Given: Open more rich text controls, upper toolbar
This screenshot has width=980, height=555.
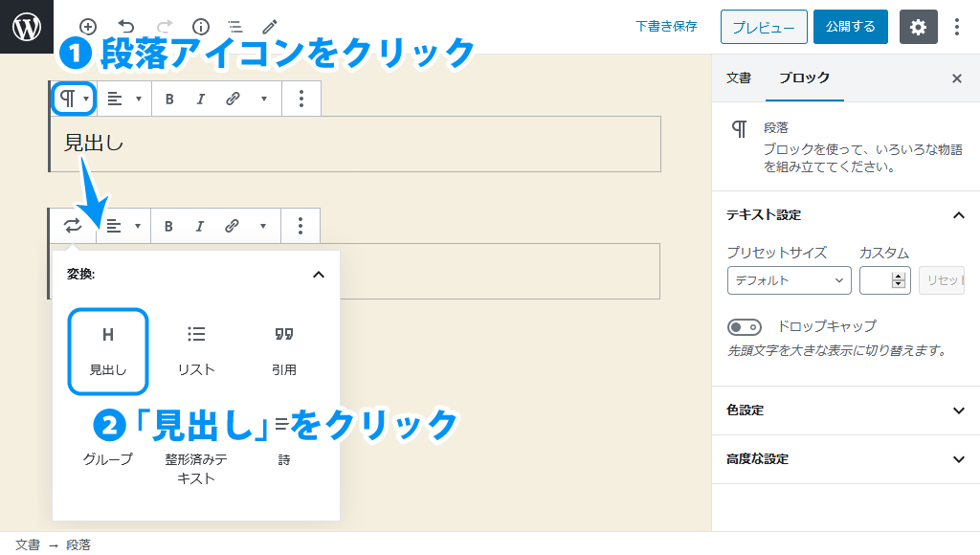Looking at the screenshot, I should pos(264,99).
